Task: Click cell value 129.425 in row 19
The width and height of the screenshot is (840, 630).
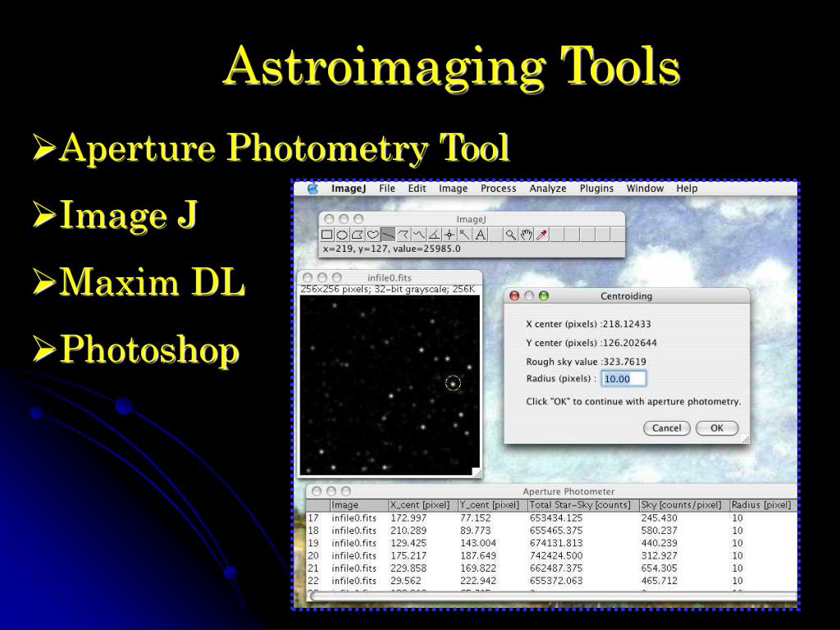Action: point(409,543)
